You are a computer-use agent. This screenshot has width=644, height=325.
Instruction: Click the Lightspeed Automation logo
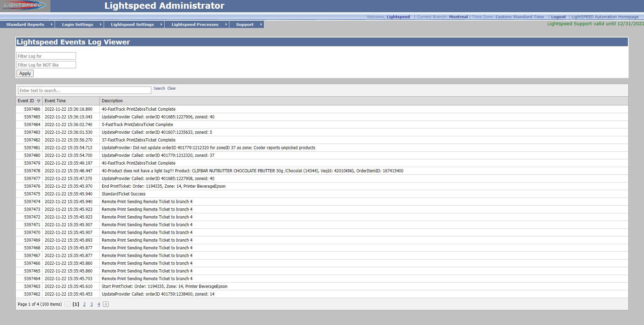coord(25,6)
